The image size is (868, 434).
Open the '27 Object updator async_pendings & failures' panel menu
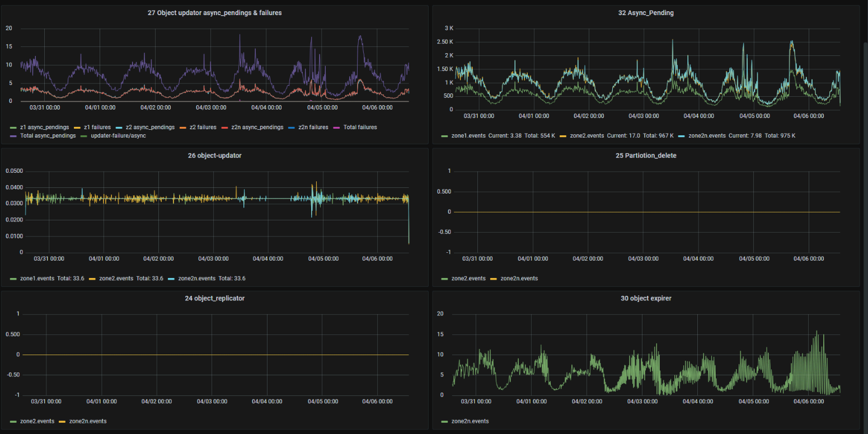pyautogui.click(x=214, y=12)
